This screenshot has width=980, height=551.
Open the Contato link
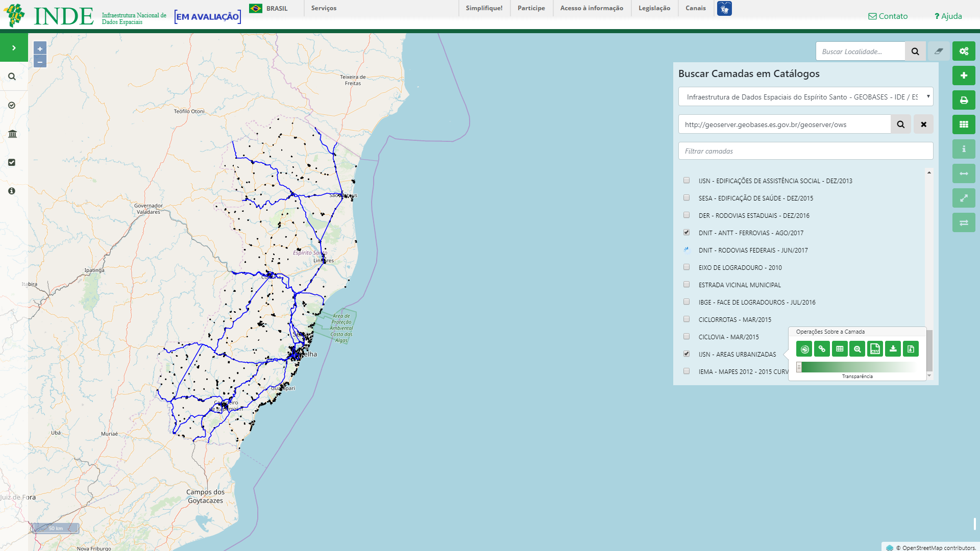click(888, 16)
